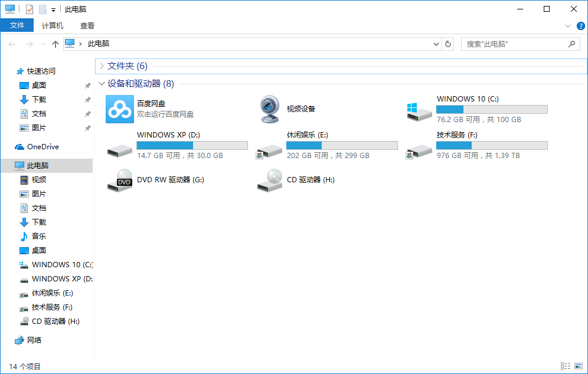The height and width of the screenshot is (374, 588).
Task: Select OneDrive in the navigation pane
Action: click(43, 147)
